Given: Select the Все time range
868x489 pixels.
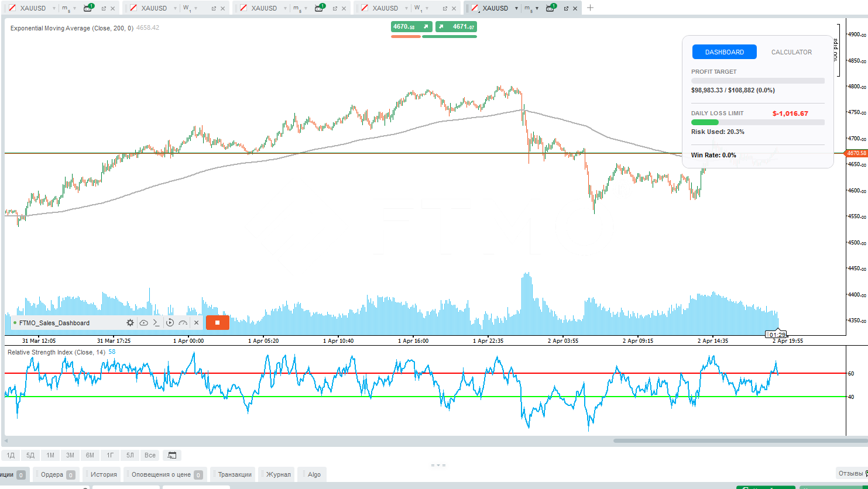Looking at the screenshot, I should pos(150,455).
